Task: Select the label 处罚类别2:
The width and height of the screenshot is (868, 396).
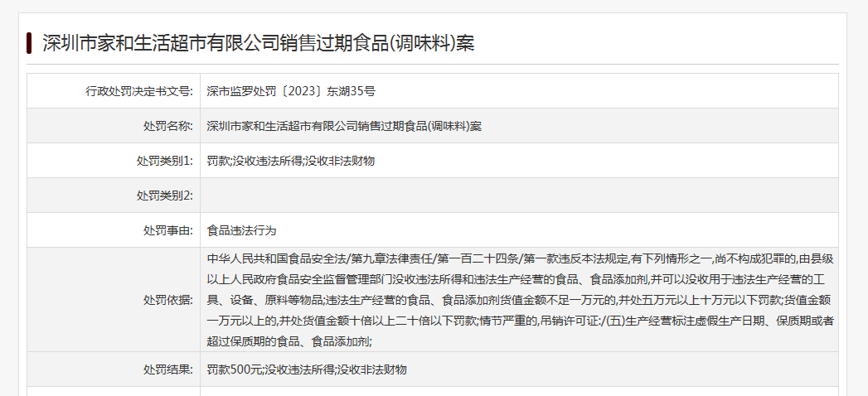Action: pos(164,196)
